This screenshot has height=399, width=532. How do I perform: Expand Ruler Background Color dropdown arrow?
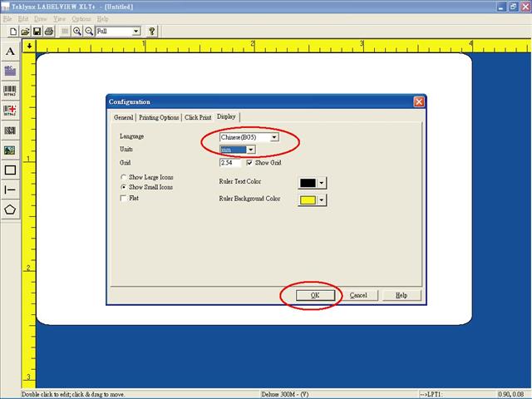click(322, 200)
